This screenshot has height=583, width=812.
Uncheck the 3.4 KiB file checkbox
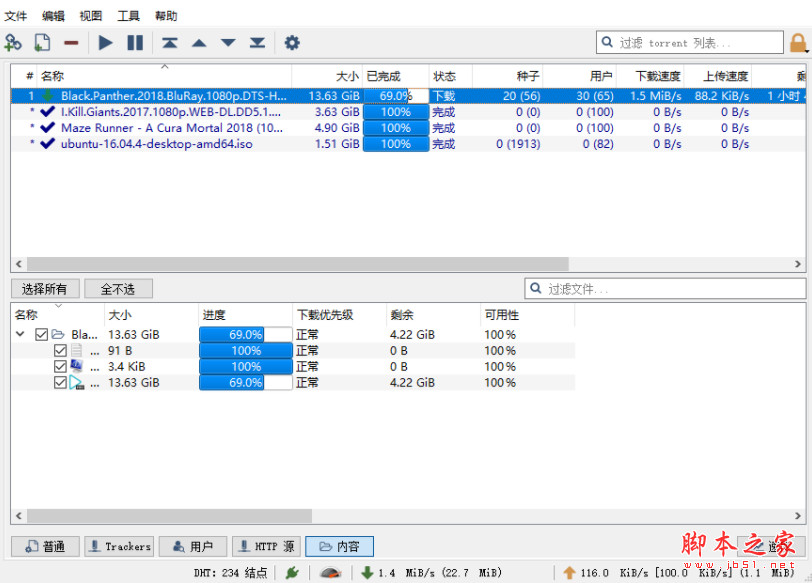[60, 367]
